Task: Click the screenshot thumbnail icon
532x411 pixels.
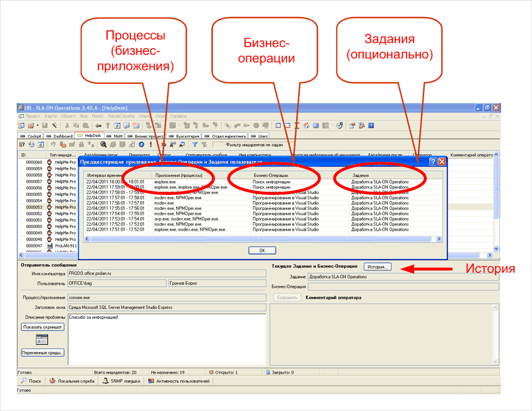Action: coord(42,339)
